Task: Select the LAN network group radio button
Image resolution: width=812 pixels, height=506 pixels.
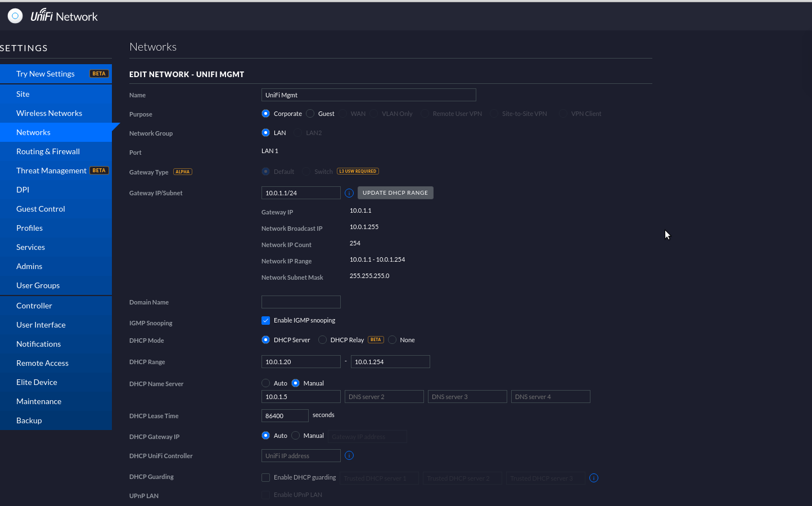Action: click(x=266, y=133)
